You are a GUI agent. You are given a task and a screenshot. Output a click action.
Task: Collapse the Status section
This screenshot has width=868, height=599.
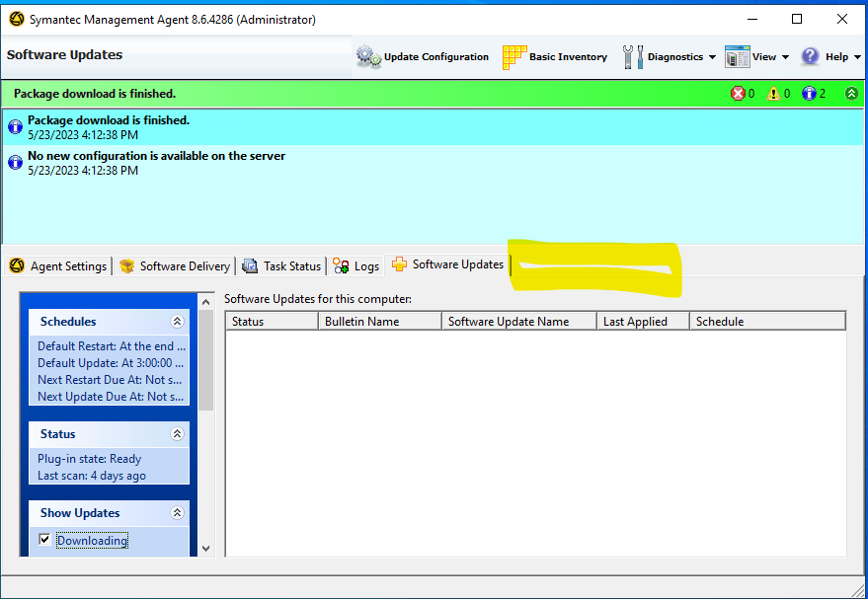click(x=178, y=434)
